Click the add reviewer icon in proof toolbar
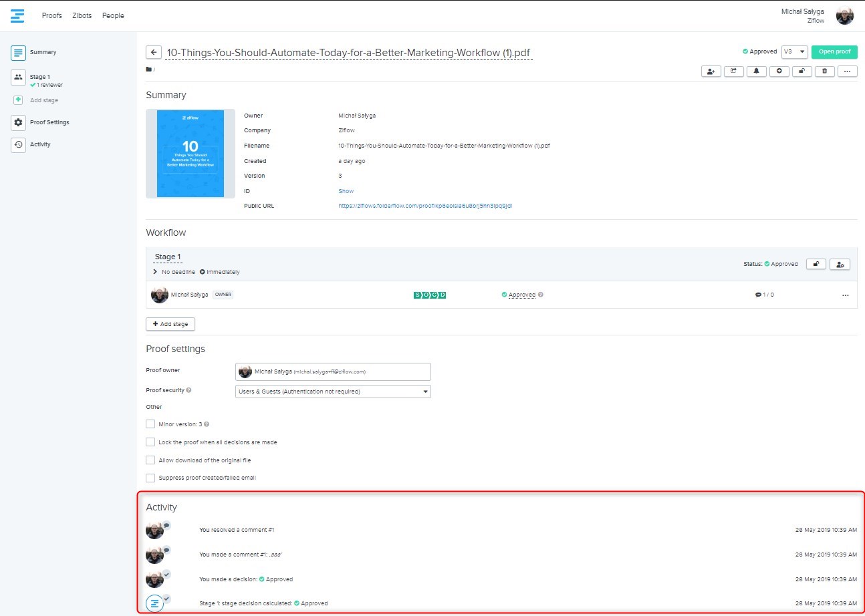Image resolution: width=865 pixels, height=616 pixels. pos(711,71)
